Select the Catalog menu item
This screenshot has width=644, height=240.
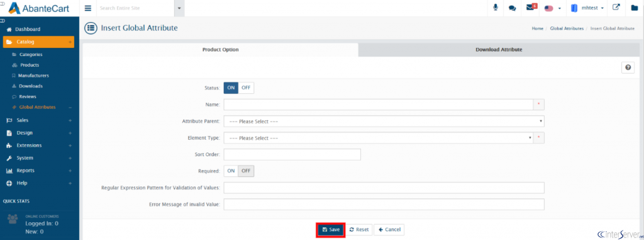coord(38,42)
